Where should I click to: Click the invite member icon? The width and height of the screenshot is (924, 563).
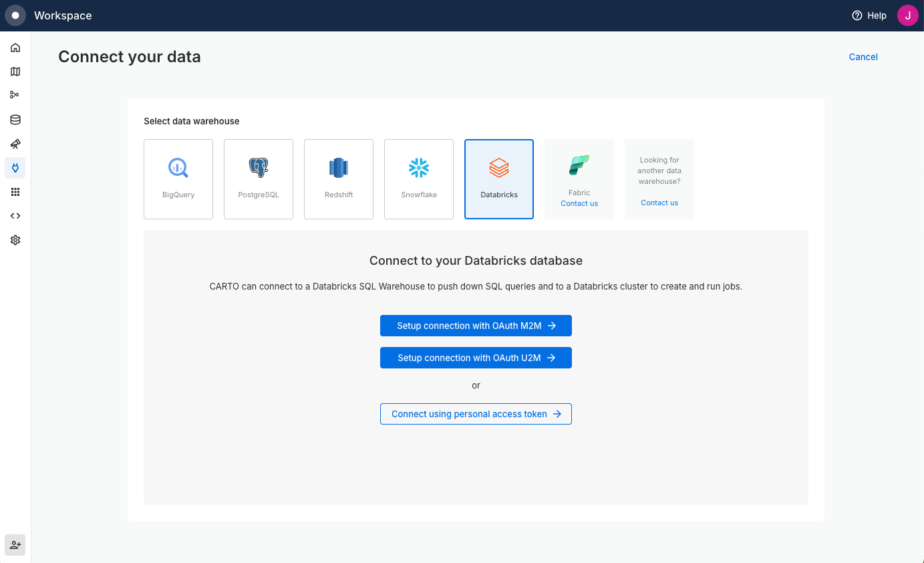click(x=15, y=545)
